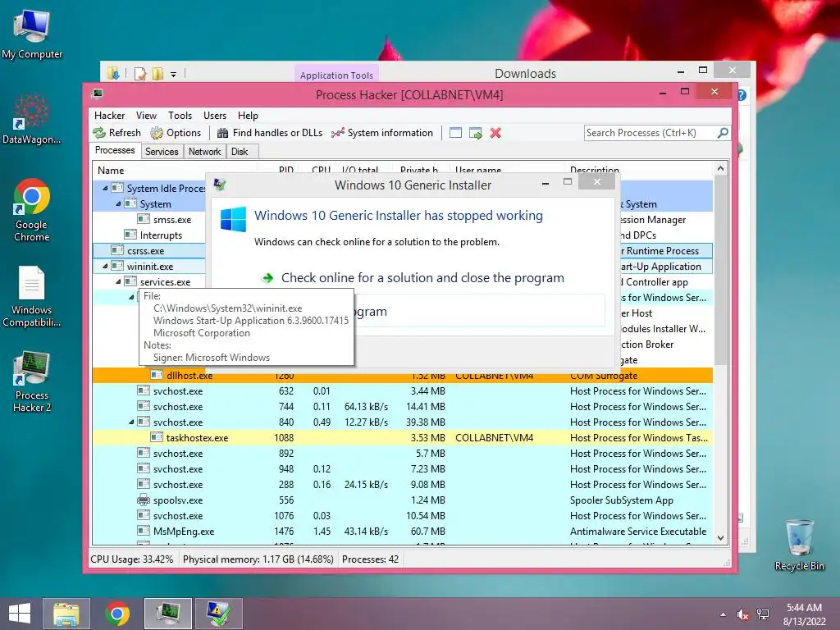Collapse the System process node
840x630 pixels.
[118, 203]
